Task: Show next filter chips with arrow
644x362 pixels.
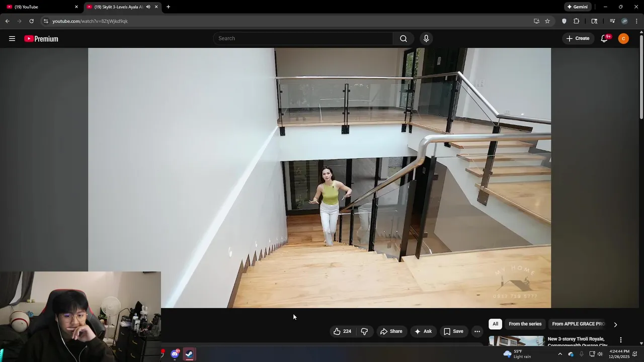Action: [x=615, y=325]
